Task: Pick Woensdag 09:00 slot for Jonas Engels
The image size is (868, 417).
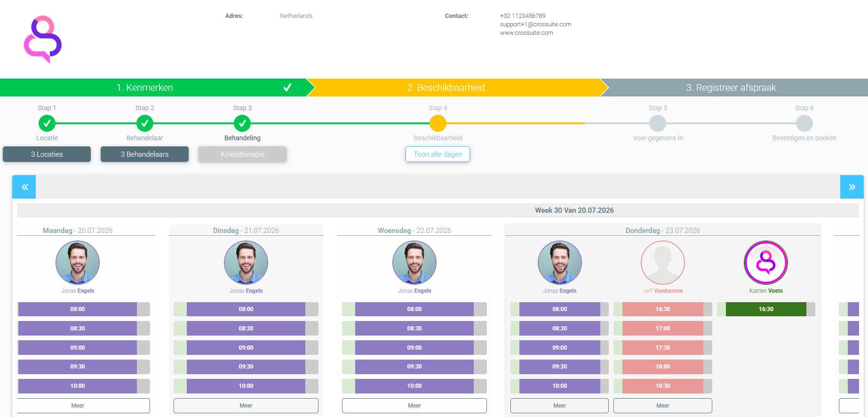Action: point(414,348)
